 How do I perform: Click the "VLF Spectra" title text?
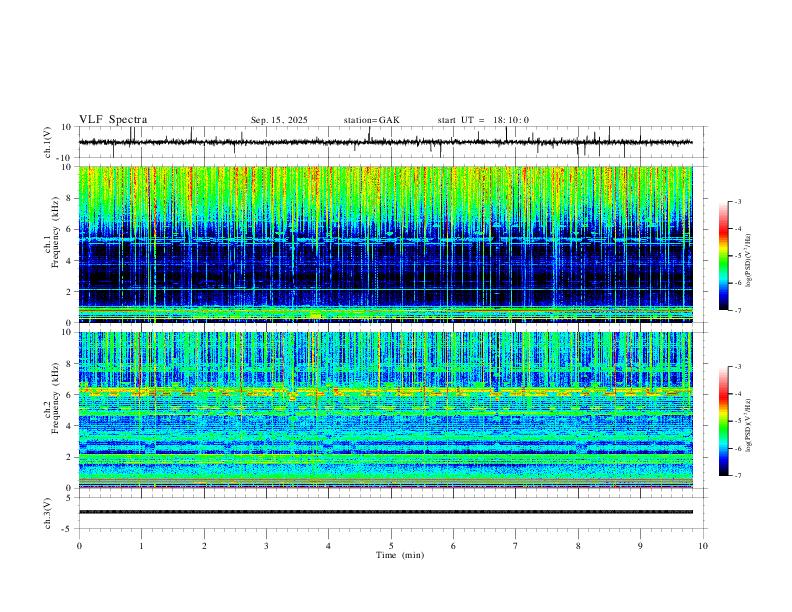(x=113, y=120)
